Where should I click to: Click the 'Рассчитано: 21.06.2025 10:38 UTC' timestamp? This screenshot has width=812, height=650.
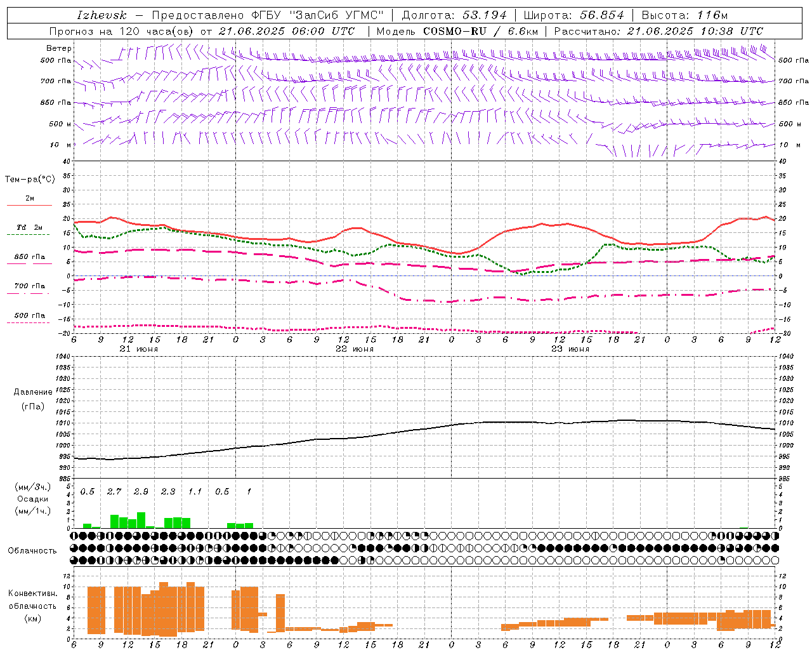coord(659,31)
